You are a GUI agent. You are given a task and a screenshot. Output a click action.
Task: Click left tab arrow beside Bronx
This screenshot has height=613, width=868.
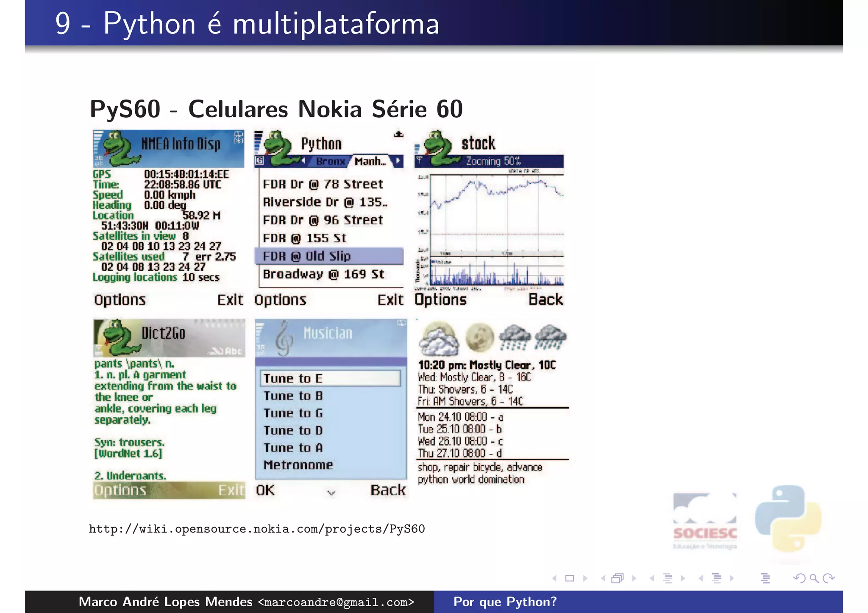[x=303, y=161]
